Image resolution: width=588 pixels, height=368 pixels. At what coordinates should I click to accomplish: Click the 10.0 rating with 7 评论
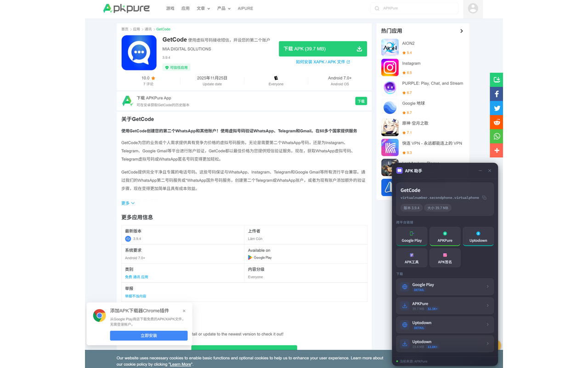point(148,81)
